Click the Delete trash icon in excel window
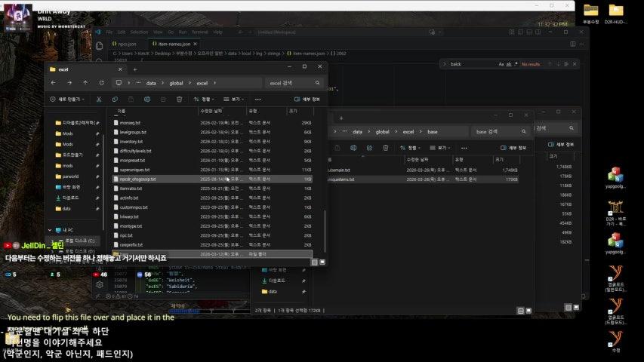Image resolution: width=644 pixels, height=362 pixels. [180, 100]
